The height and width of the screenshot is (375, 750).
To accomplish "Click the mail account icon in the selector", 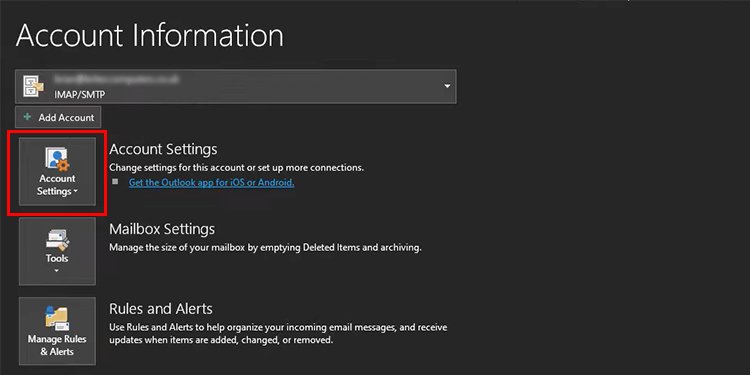I will pyautogui.click(x=33, y=87).
